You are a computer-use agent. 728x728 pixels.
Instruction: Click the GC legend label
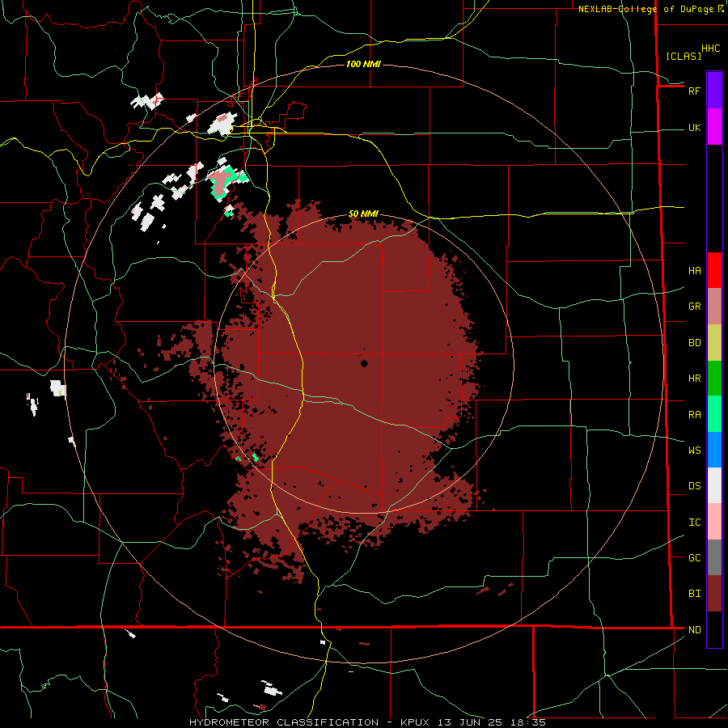point(694,557)
